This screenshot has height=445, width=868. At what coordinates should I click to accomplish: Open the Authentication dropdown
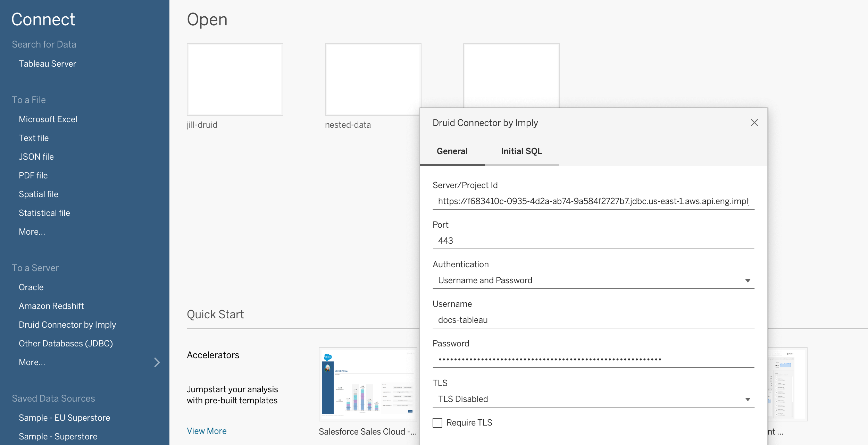(593, 280)
